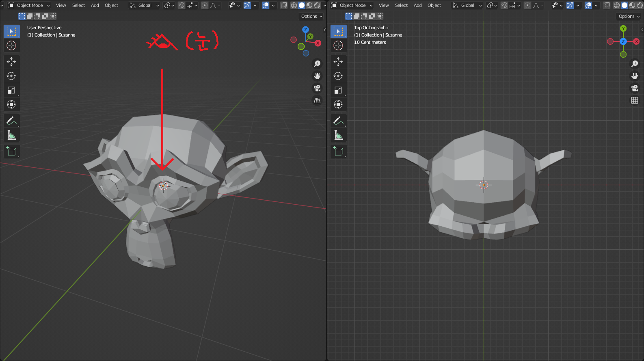Toggle X-ray in right viewport header

tap(607, 5)
